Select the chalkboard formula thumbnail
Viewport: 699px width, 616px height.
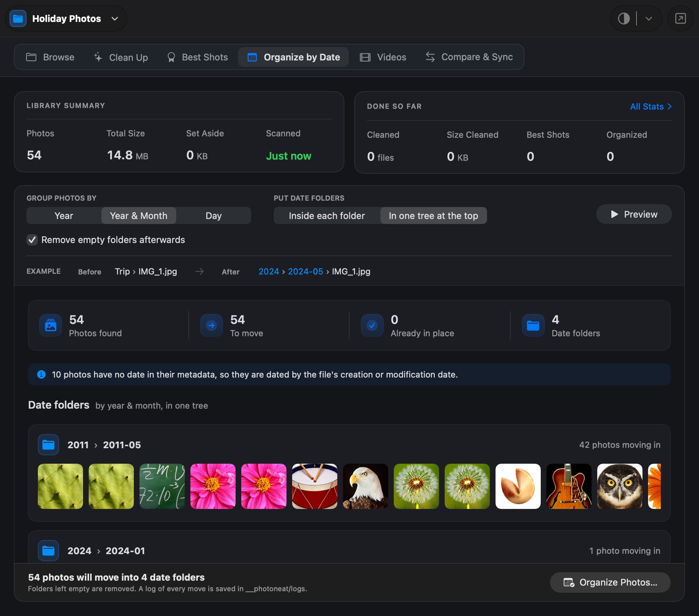click(x=162, y=486)
